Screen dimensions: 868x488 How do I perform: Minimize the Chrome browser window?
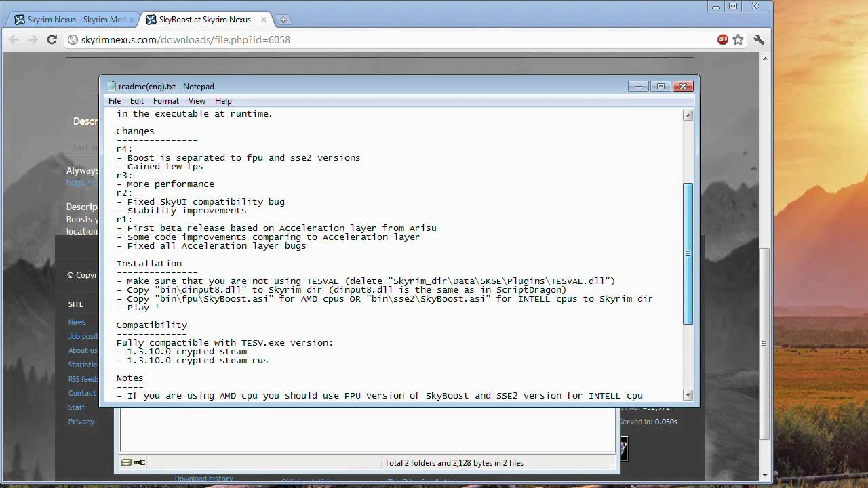[717, 6]
